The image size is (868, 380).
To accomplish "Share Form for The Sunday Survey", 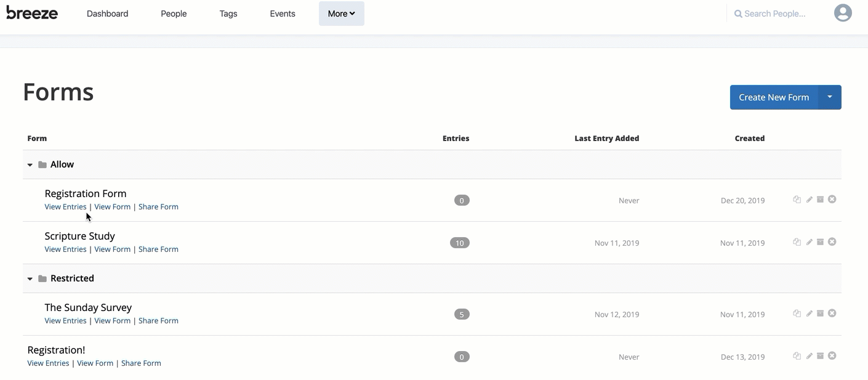I will 158,321.
